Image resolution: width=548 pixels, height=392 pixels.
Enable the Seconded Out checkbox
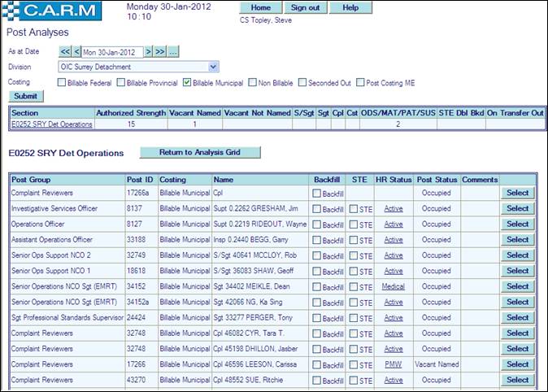303,82
